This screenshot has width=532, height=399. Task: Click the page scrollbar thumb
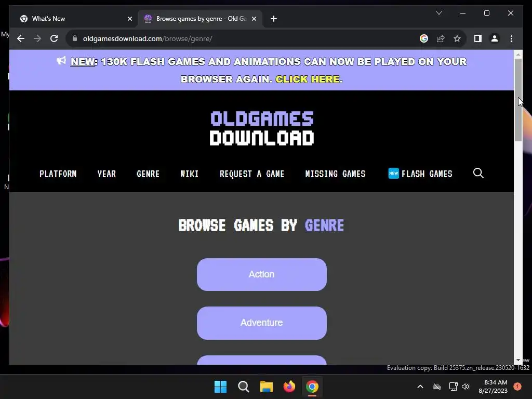click(518, 100)
